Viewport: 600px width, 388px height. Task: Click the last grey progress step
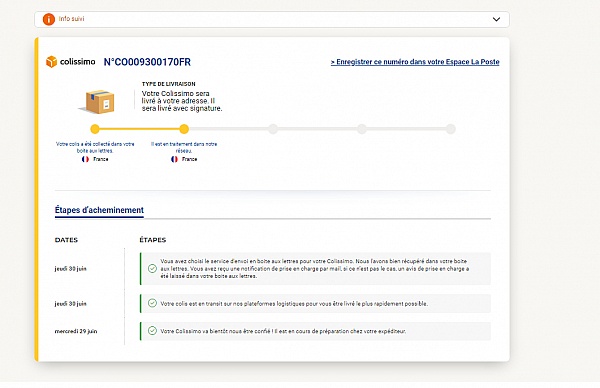(x=451, y=129)
